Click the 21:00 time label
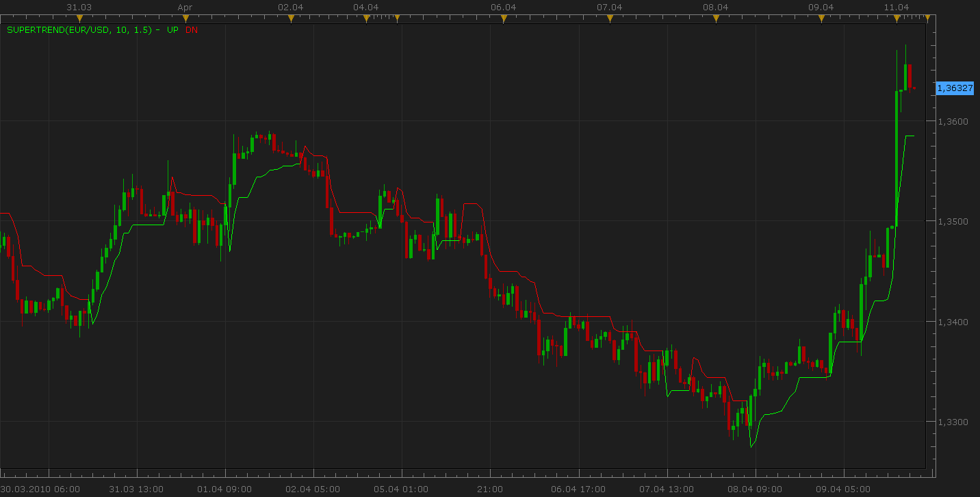The height and width of the screenshot is (497, 980). tap(490, 489)
